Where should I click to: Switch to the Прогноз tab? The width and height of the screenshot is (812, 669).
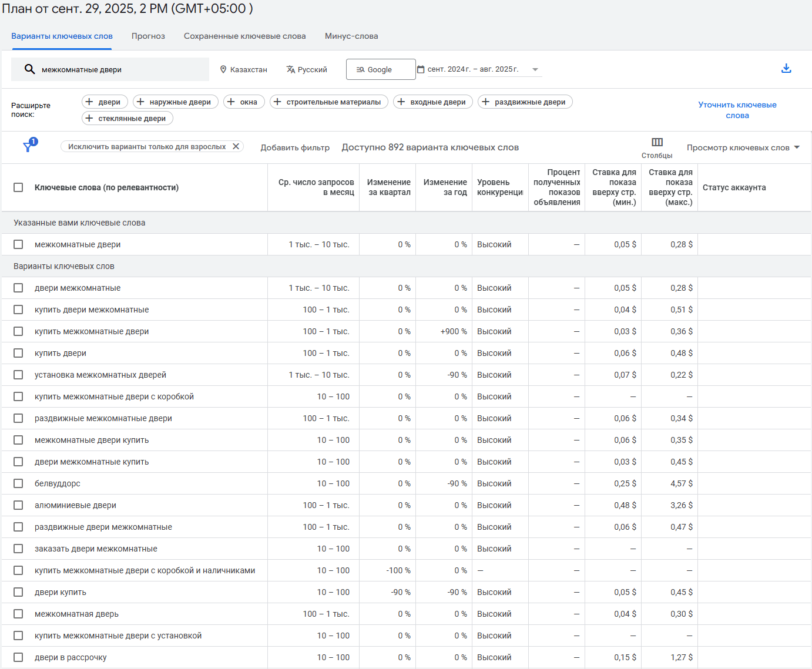(x=148, y=36)
